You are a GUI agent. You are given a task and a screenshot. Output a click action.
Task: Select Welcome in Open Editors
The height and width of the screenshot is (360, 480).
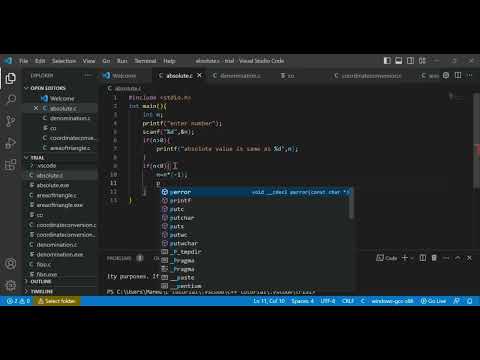62,99
